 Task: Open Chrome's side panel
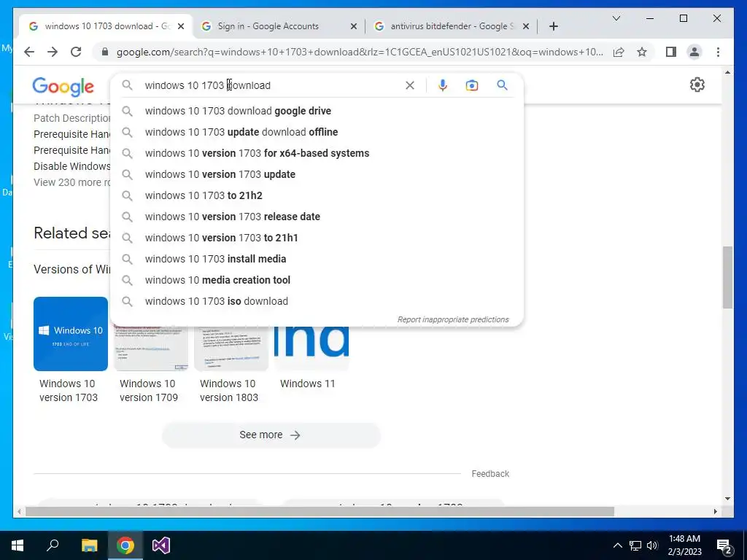pyautogui.click(x=671, y=52)
